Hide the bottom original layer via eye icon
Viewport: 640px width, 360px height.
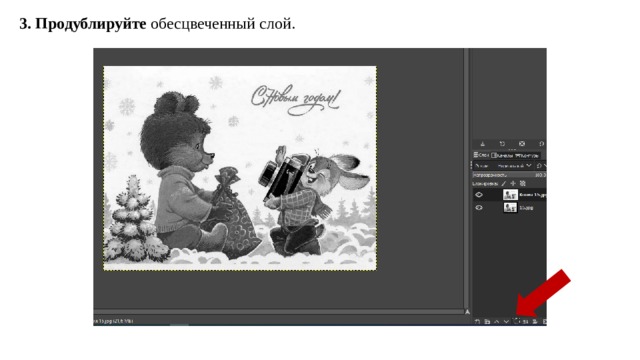click(479, 208)
